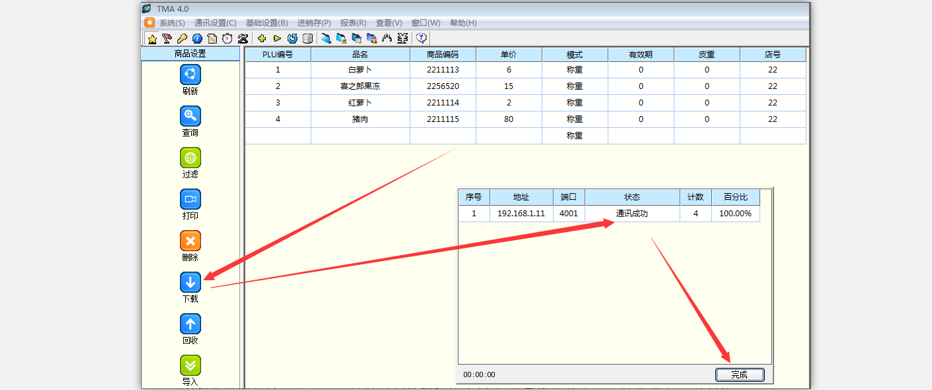Click the 商品设置 panel header
932x390 pixels.
click(190, 54)
